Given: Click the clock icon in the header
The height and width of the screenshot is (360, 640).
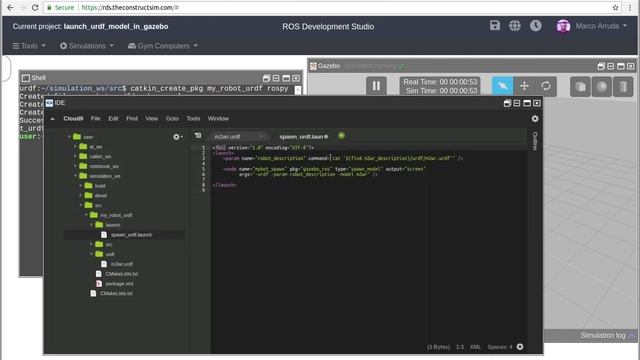Looking at the screenshot, I should pyautogui.click(x=536, y=26).
